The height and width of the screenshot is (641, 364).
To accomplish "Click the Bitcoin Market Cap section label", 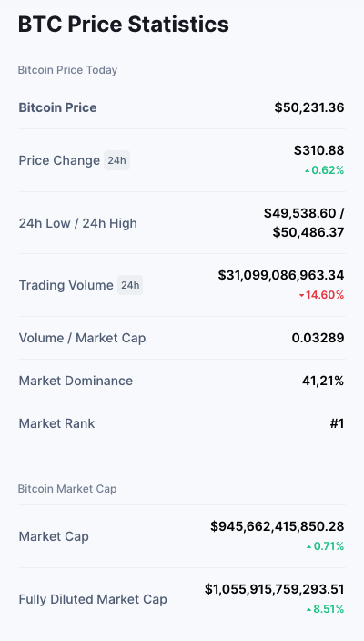I will pyautogui.click(x=67, y=489).
